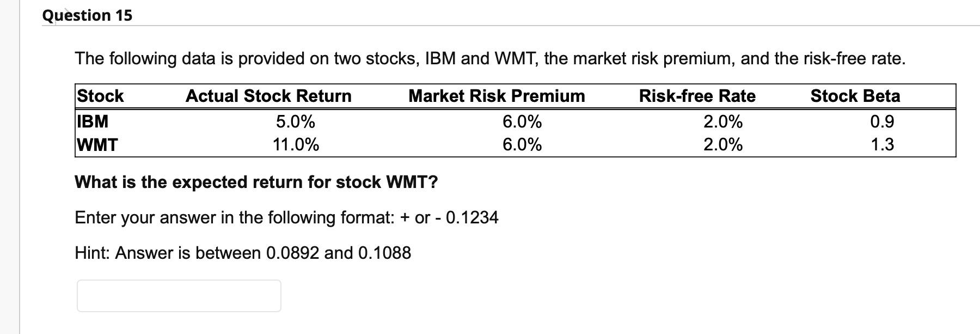Click the Actual Stock Return header
980x334 pixels.
[x=269, y=96]
